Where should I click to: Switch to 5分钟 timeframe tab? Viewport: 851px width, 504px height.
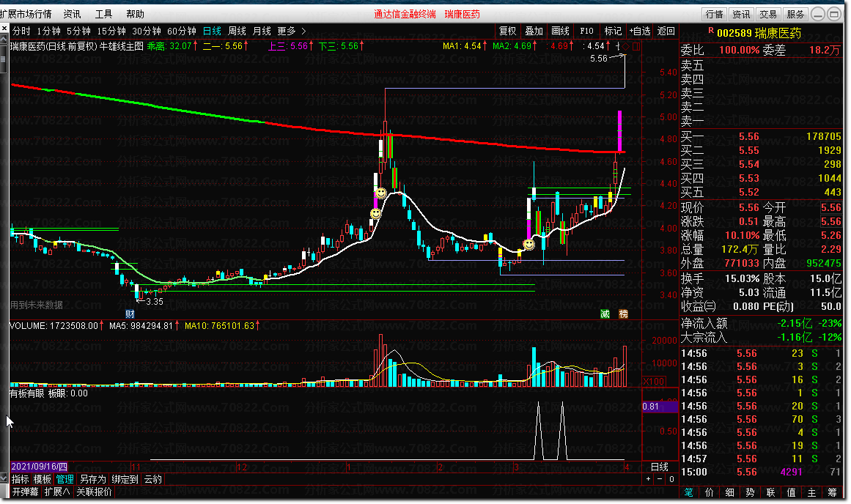point(78,31)
